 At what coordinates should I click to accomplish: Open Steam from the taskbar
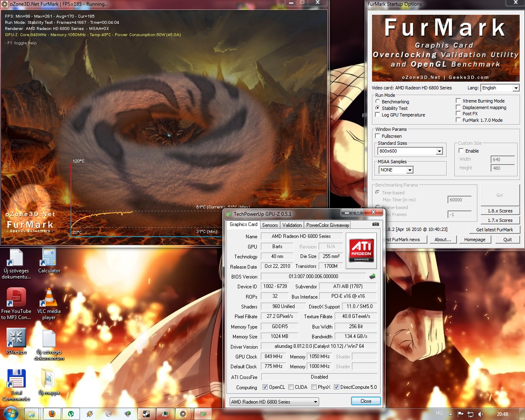click(x=146, y=414)
